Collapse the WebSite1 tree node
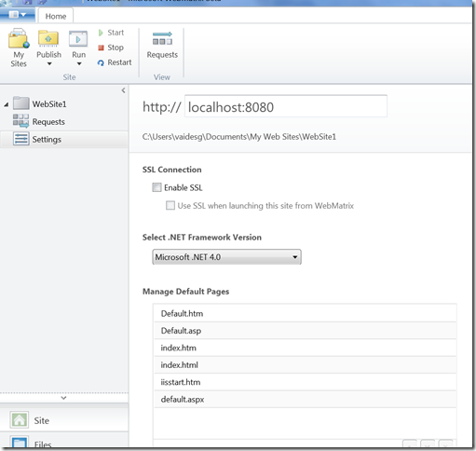The image size is (476, 451). point(7,105)
